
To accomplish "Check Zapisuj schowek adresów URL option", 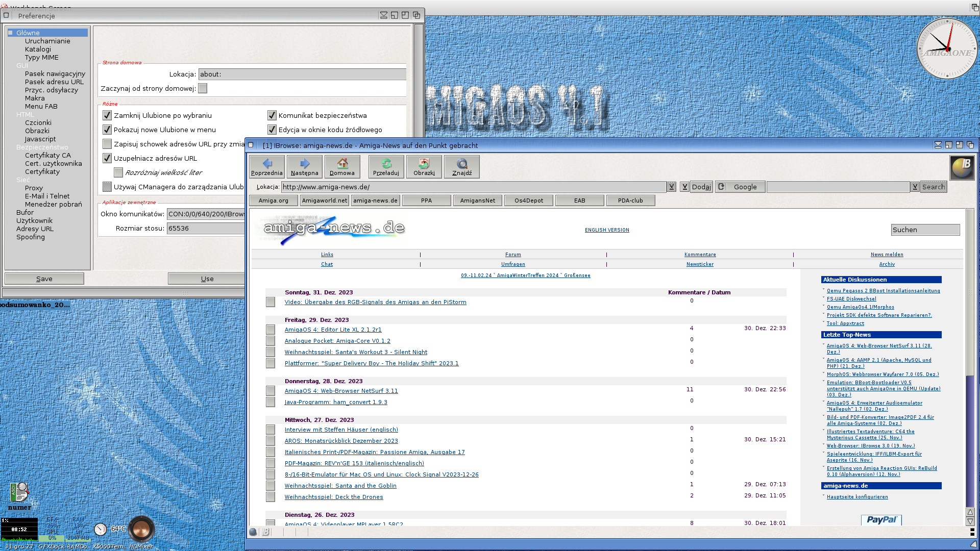I will [x=107, y=144].
